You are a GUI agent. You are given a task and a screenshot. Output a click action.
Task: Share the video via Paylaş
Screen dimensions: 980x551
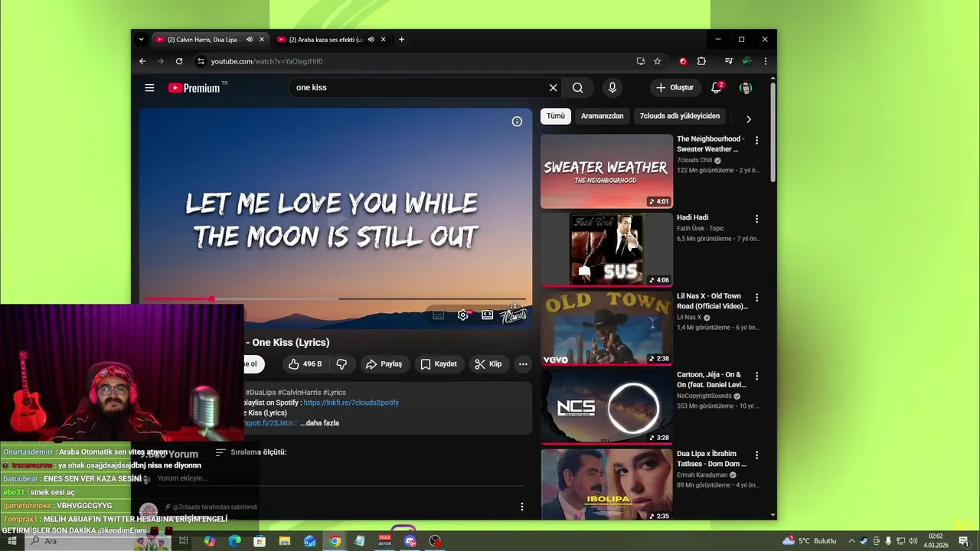(x=384, y=364)
